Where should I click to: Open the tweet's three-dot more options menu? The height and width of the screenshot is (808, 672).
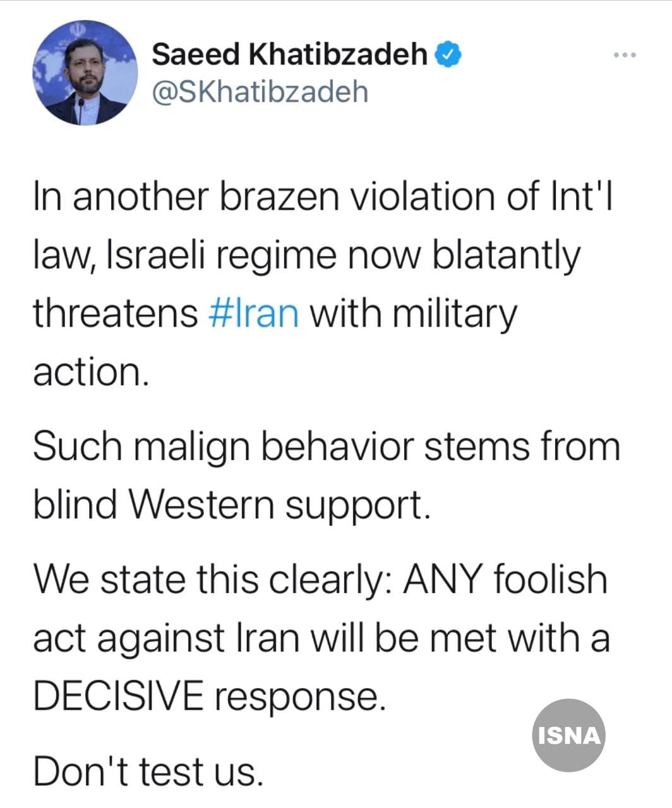click(x=625, y=56)
